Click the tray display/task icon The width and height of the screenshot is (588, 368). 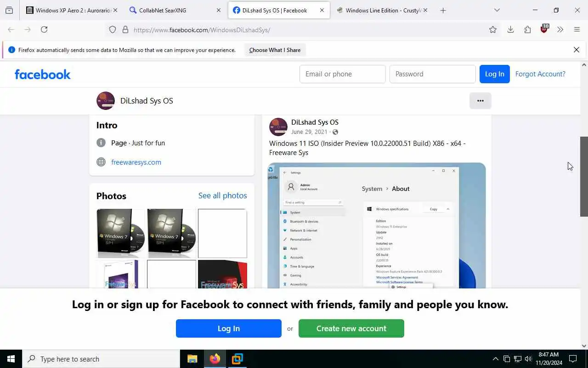point(506,359)
